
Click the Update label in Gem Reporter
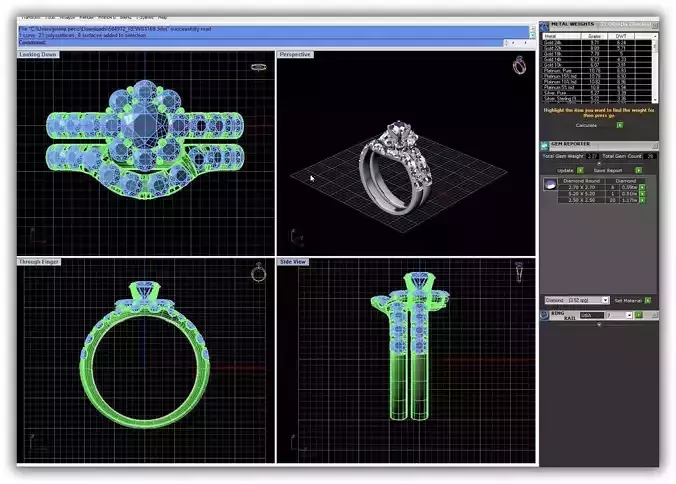(565, 171)
